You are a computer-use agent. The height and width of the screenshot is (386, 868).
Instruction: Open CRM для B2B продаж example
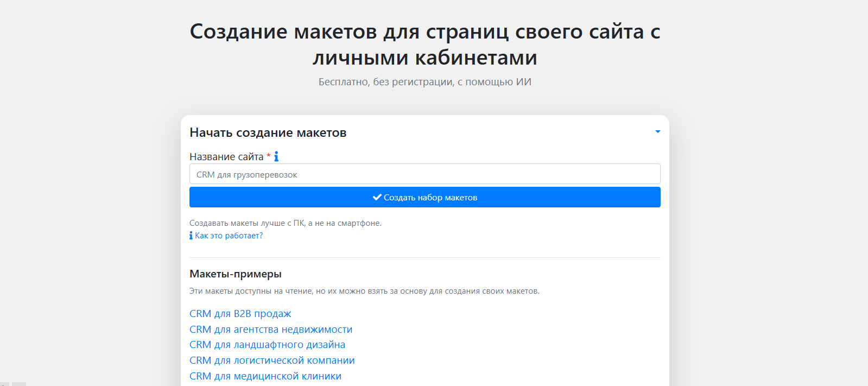tap(240, 314)
